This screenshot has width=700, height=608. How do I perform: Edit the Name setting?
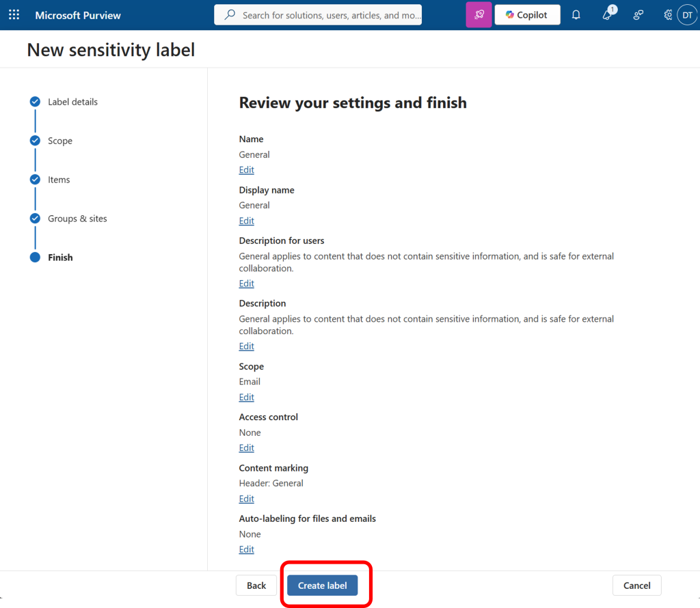pos(246,170)
